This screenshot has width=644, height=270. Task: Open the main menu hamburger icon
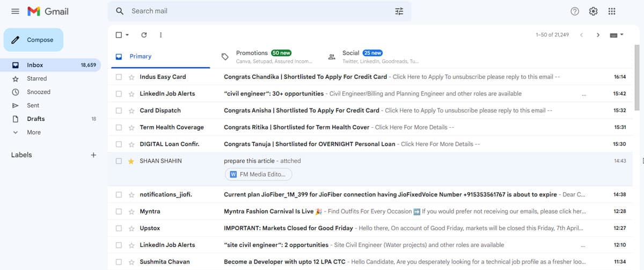[x=15, y=11]
